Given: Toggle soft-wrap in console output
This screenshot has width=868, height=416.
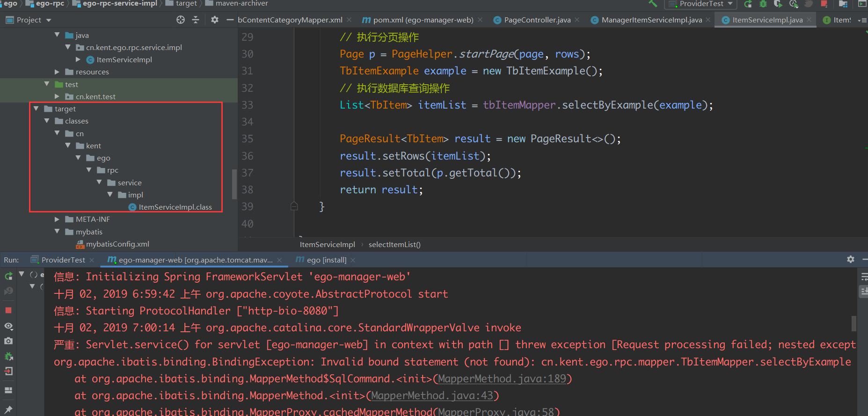Looking at the screenshot, I should 864,277.
